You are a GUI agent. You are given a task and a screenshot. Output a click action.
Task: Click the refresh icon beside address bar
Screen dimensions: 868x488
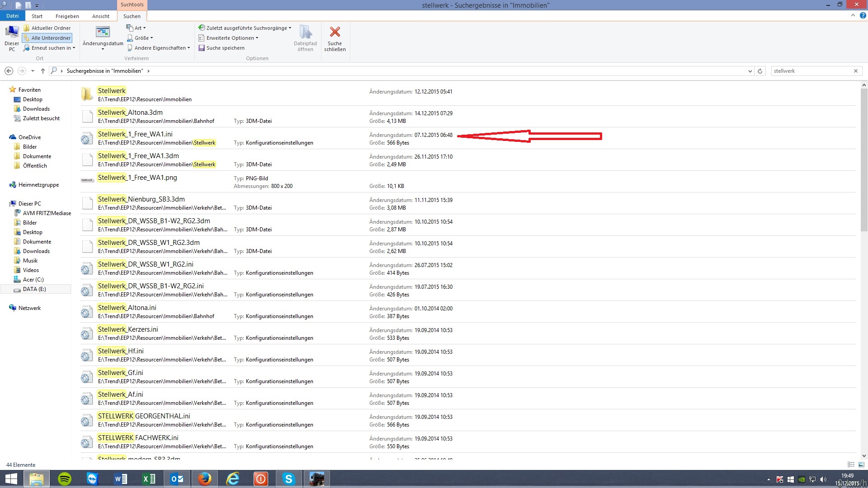coord(760,71)
